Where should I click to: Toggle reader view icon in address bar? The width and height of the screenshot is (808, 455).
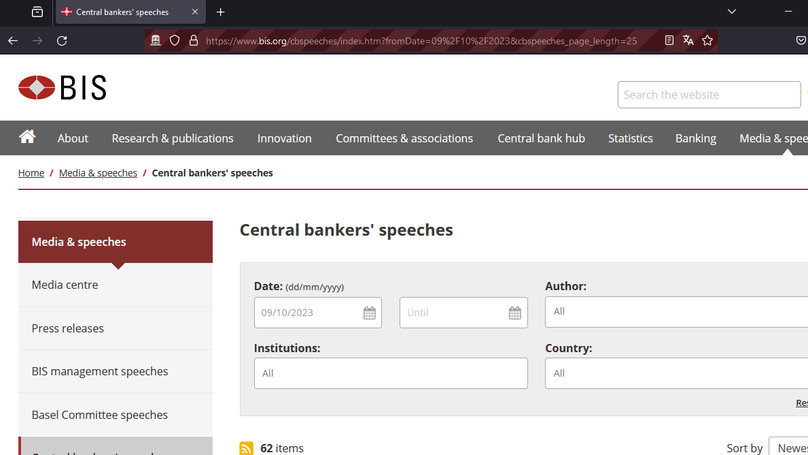coord(669,40)
